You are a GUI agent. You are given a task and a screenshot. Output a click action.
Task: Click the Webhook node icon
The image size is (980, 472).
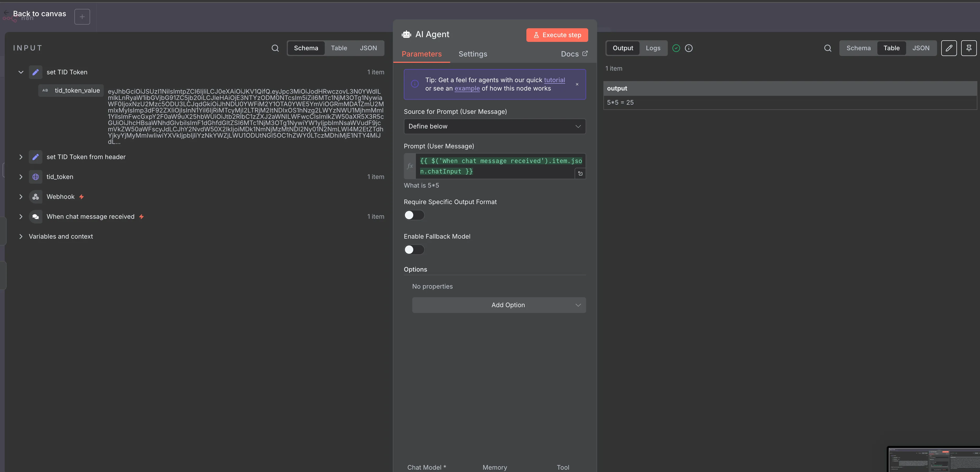pyautogui.click(x=35, y=197)
